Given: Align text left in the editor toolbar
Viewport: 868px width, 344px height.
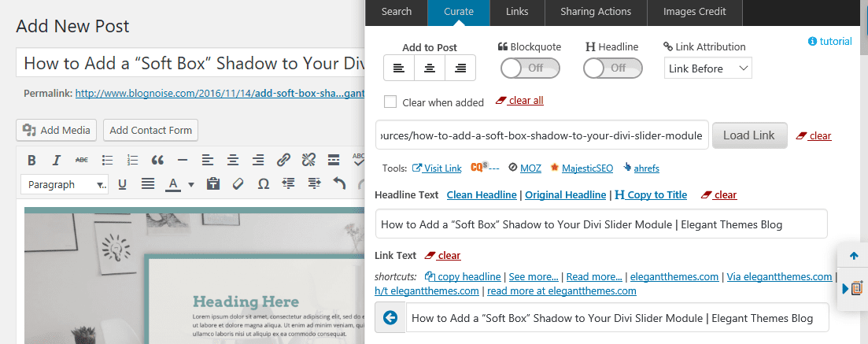Looking at the screenshot, I should click(208, 161).
